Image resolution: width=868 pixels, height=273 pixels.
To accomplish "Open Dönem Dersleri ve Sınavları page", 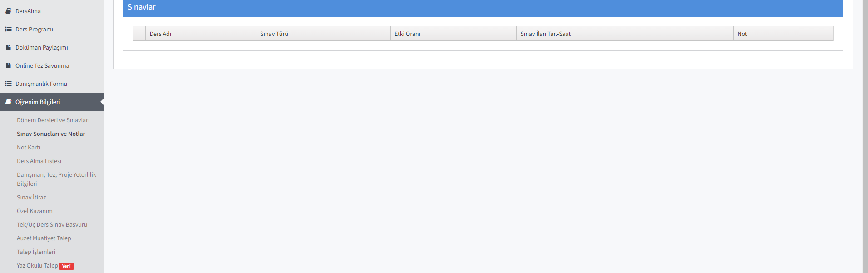I will click(x=53, y=120).
